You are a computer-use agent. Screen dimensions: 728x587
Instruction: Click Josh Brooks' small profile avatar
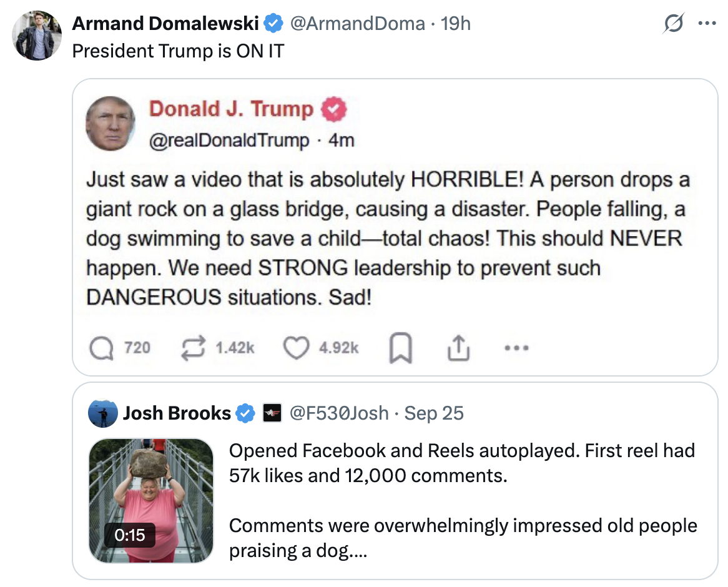[x=103, y=413]
